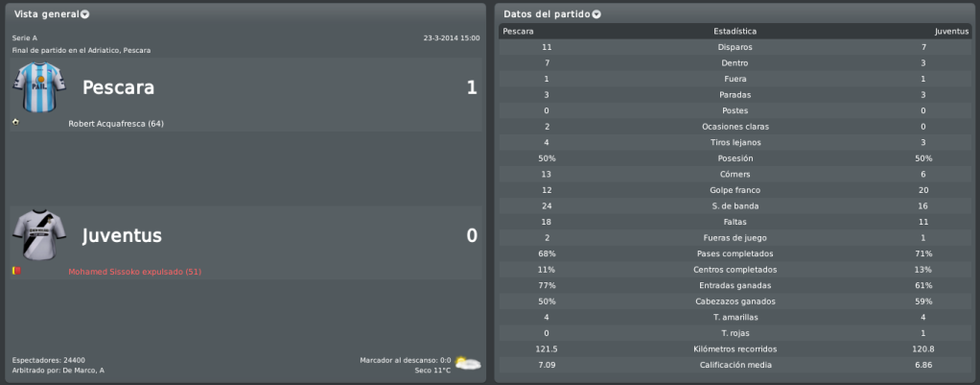
Task: Click the Pescara column header
Action: coord(518,32)
